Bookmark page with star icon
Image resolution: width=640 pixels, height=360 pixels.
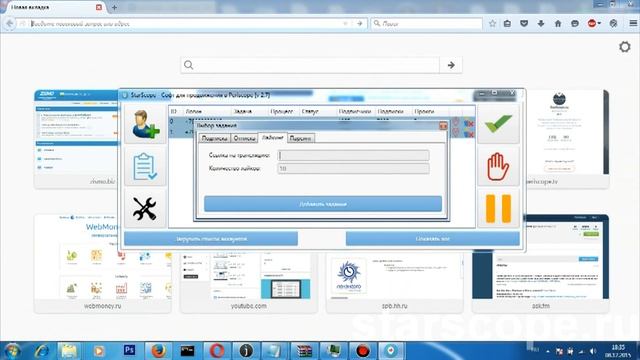pos(492,24)
